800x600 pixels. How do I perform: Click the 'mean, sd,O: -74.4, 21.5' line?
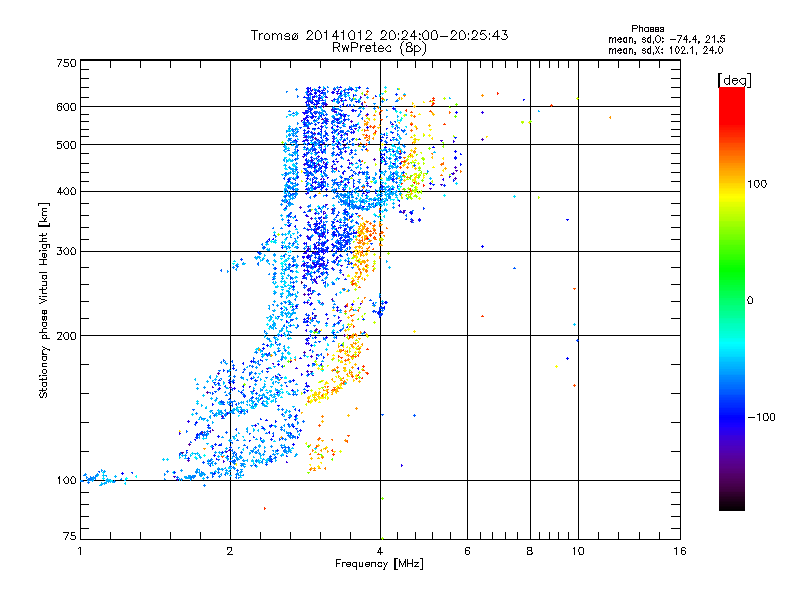(x=666, y=39)
